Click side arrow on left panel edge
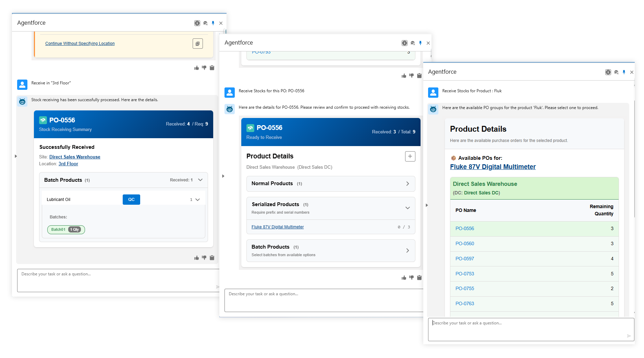The height and width of the screenshot is (358, 644). (x=16, y=156)
